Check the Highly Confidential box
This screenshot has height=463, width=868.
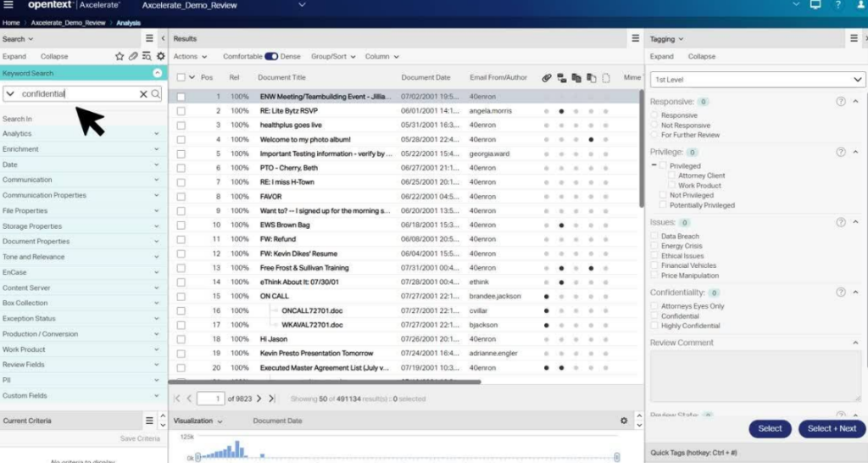(x=655, y=326)
